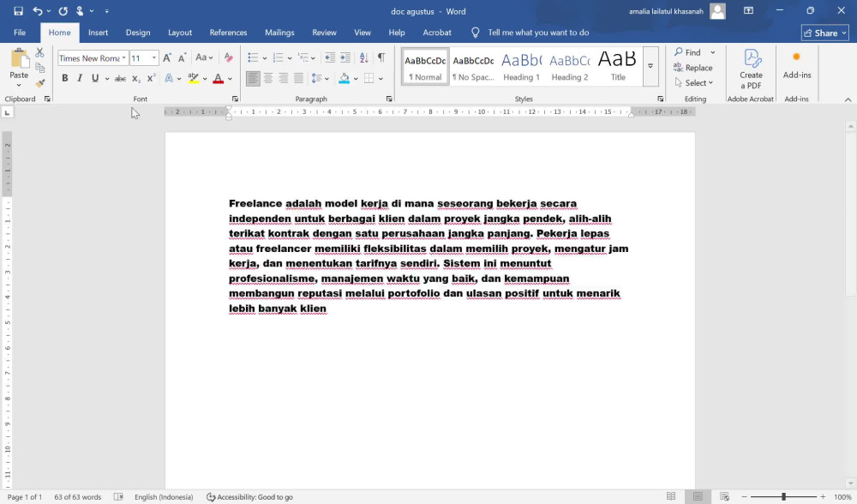The width and height of the screenshot is (857, 504).
Task: Click the Copy icon in Clipboard group
Action: pyautogui.click(x=40, y=68)
